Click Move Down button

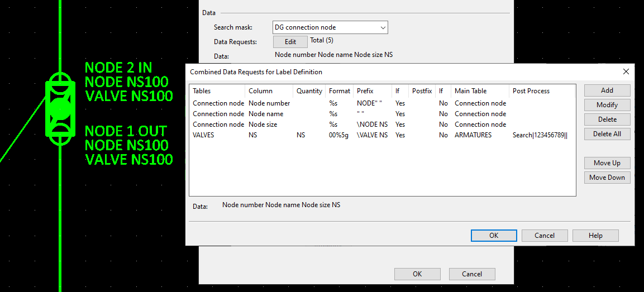pyautogui.click(x=607, y=178)
